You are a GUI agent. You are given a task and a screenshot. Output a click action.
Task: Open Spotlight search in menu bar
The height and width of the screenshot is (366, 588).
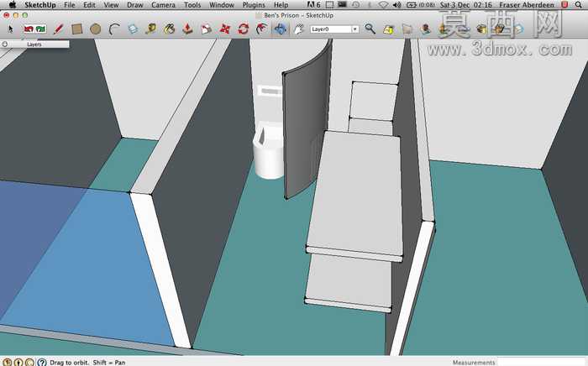coord(579,5)
